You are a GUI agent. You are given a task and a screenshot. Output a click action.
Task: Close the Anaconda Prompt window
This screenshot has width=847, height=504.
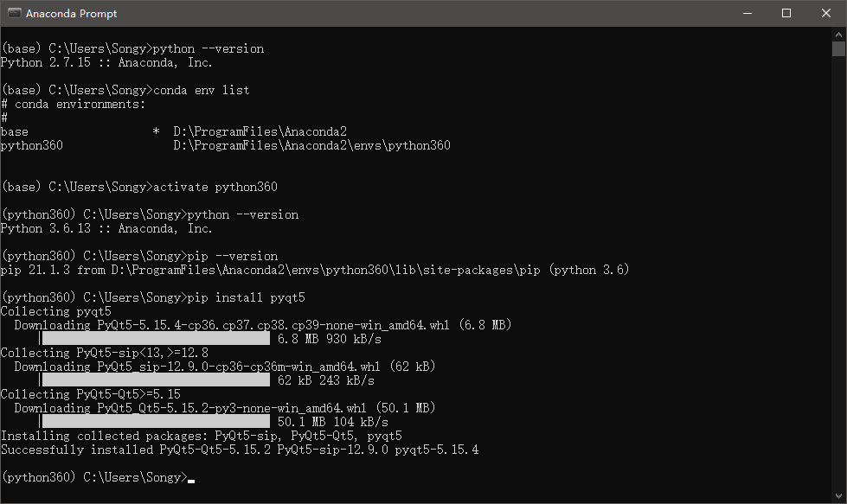pos(825,13)
